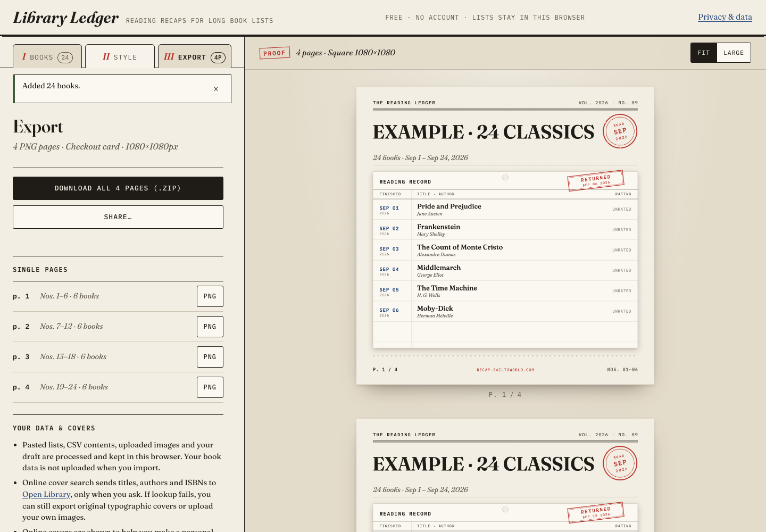766x532 pixels.
Task: Set preview size to Fit
Action: 704,53
